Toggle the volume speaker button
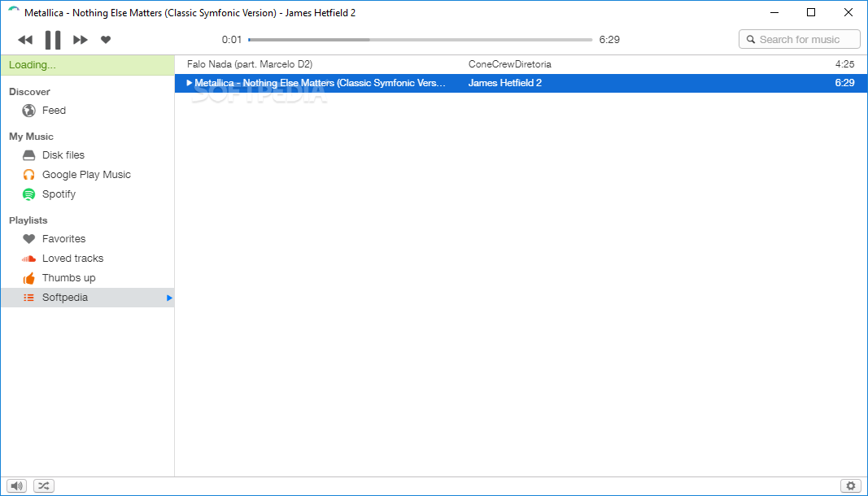Screen dimensions: 868x496 (16, 486)
